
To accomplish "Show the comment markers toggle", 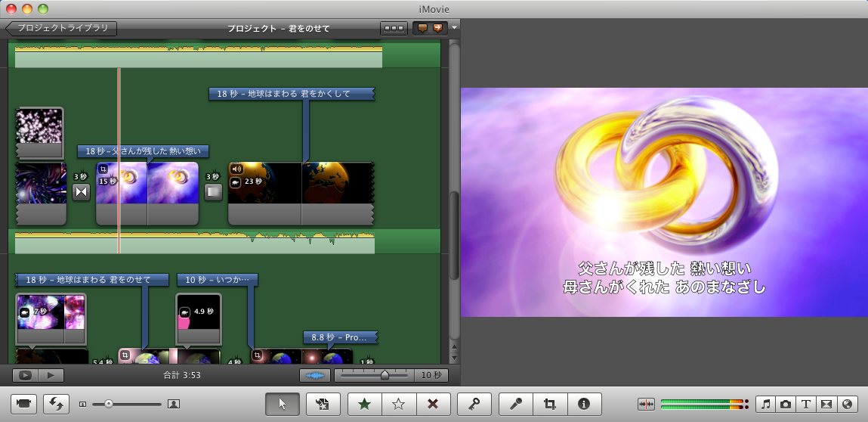I will click(x=422, y=28).
